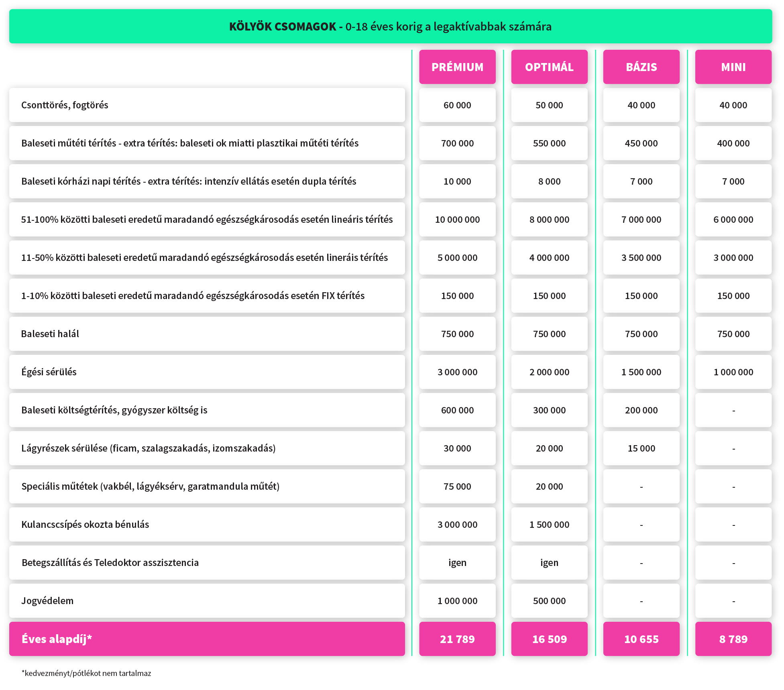Click the 10 000 000 Prémium value cell

pos(457,220)
